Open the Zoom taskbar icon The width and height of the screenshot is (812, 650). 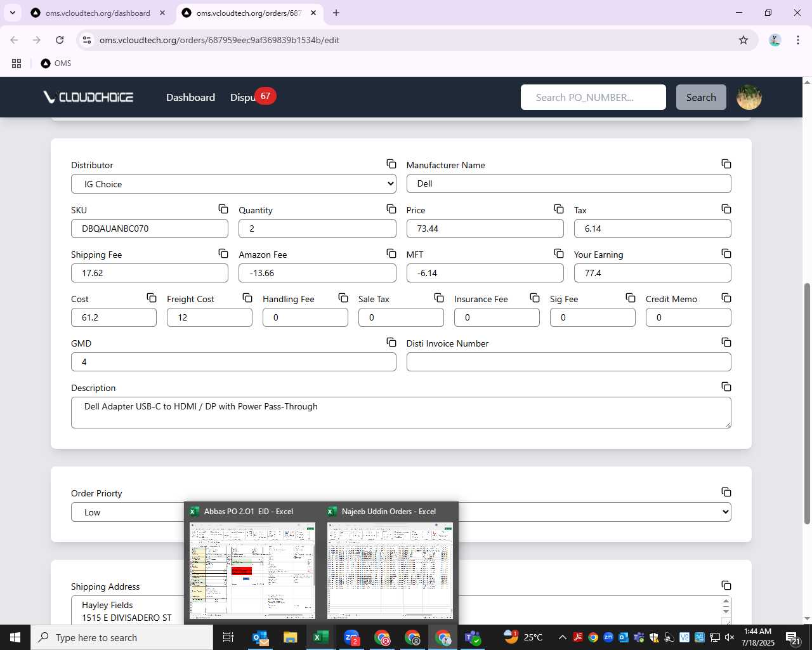[x=351, y=637]
